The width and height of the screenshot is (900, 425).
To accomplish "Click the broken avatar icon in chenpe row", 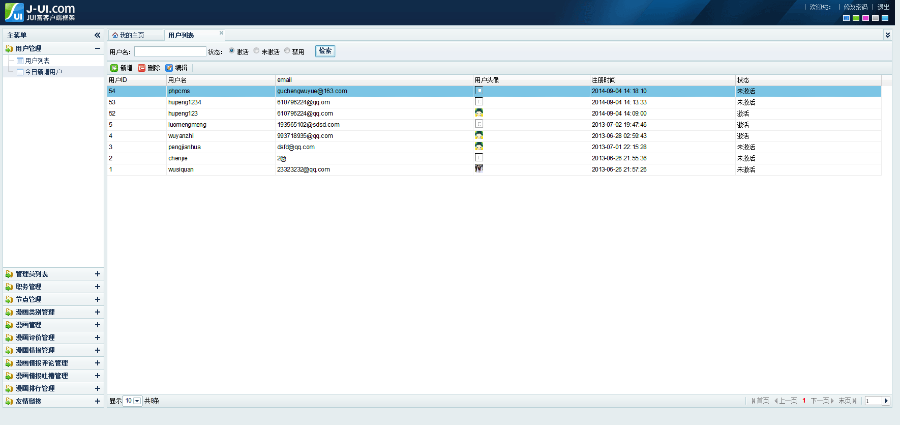I will (479, 157).
